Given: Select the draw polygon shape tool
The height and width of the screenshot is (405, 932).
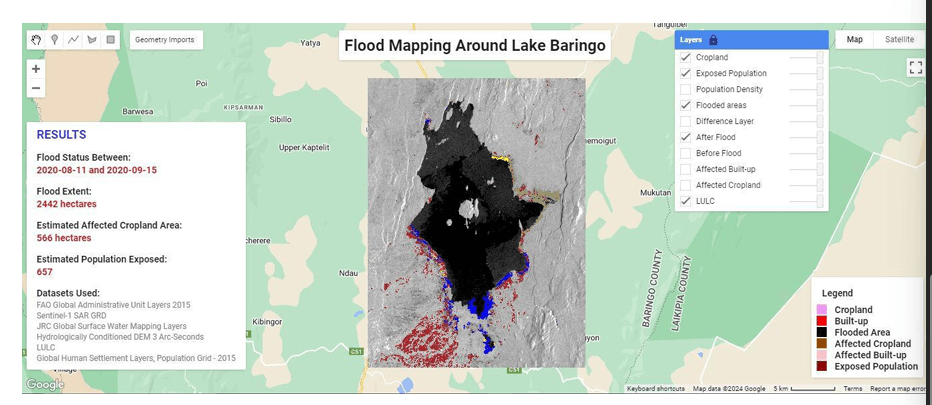Looking at the screenshot, I should click(x=92, y=40).
